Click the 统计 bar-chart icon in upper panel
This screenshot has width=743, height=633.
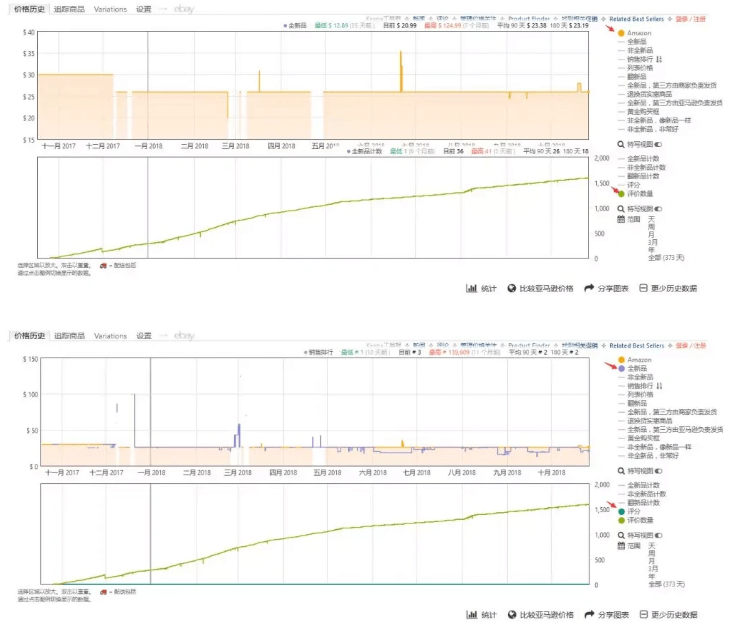[x=471, y=288]
